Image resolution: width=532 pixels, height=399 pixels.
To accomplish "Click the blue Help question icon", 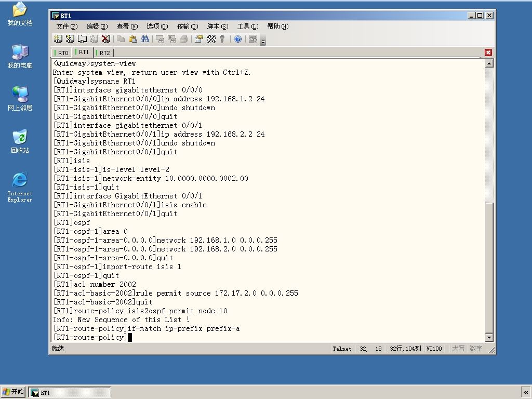I will [238, 39].
